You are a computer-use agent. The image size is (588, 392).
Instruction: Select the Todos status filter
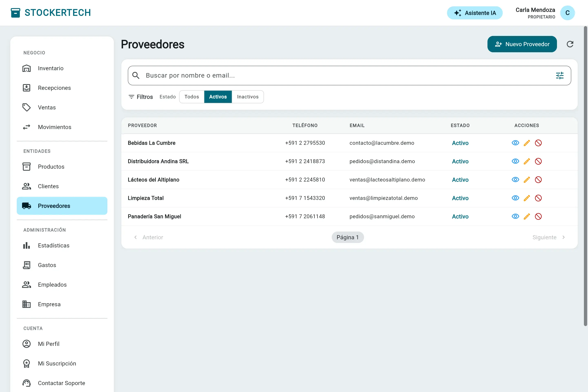click(x=192, y=97)
